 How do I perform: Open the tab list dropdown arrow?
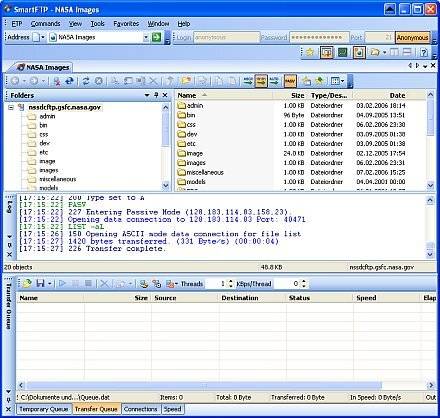[425, 66]
